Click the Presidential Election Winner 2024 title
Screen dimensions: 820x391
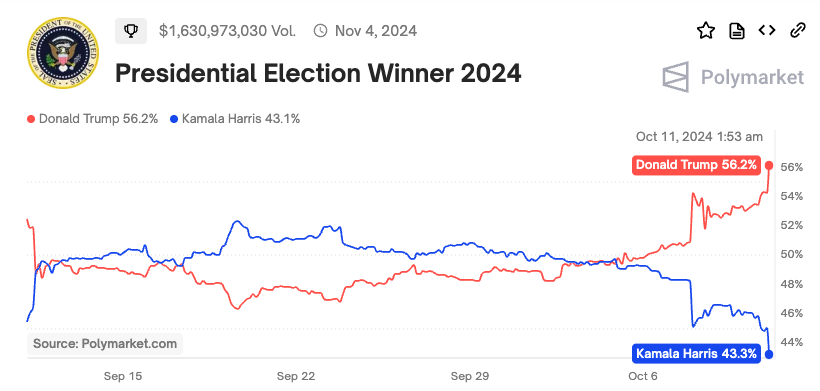coord(318,73)
